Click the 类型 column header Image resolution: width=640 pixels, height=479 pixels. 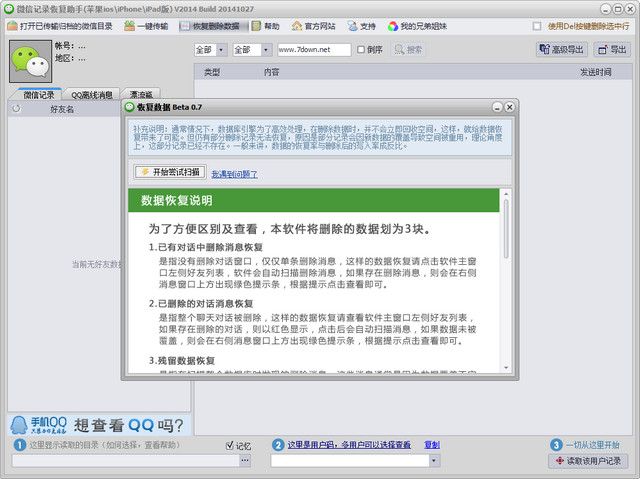pyautogui.click(x=212, y=72)
